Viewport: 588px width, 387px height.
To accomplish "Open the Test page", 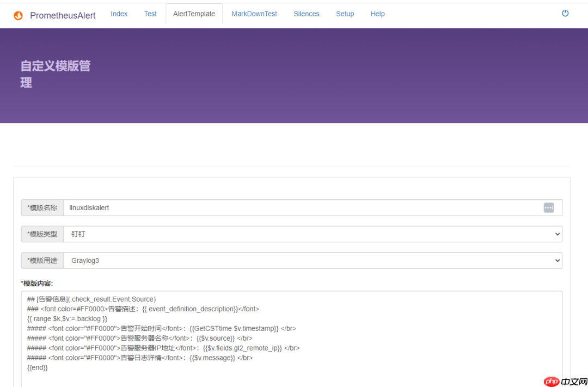I will [150, 14].
